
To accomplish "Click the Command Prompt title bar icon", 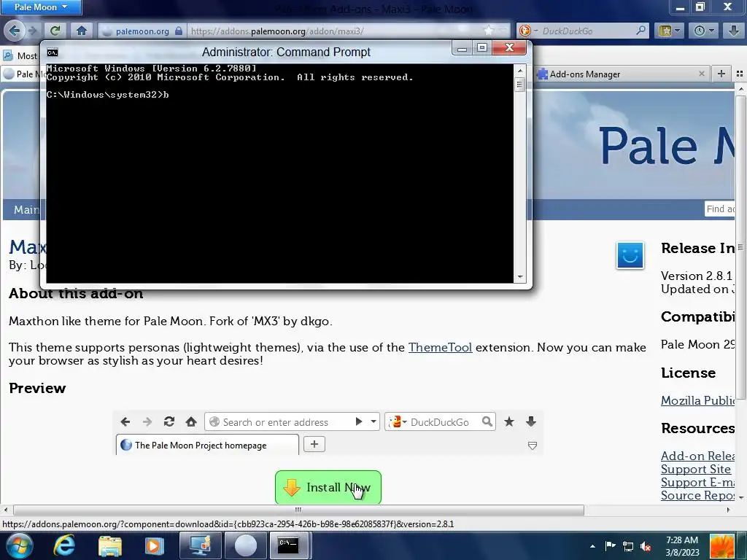I will click(x=53, y=52).
